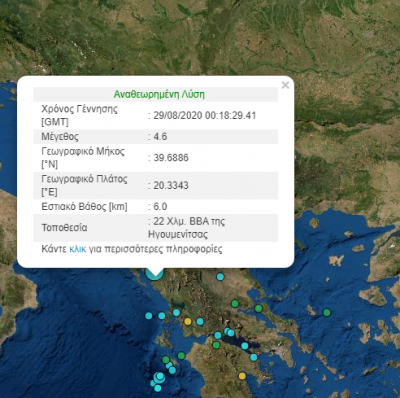
Task: Select the green marker in the Aegean Sea
Action: click(327, 312)
